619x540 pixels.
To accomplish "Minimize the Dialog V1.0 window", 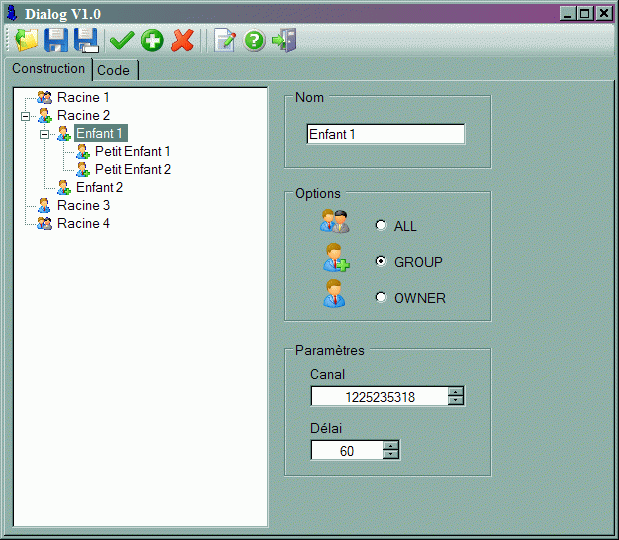I will [x=568, y=13].
